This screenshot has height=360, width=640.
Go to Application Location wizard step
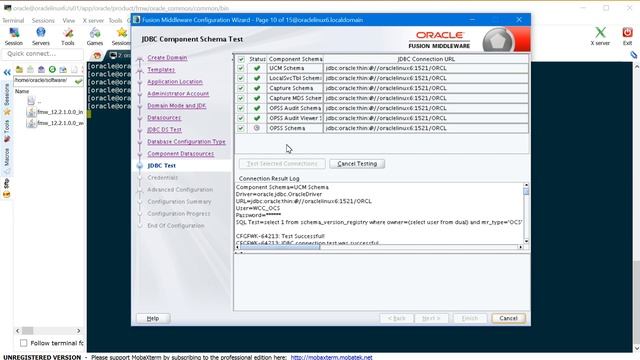[175, 82]
